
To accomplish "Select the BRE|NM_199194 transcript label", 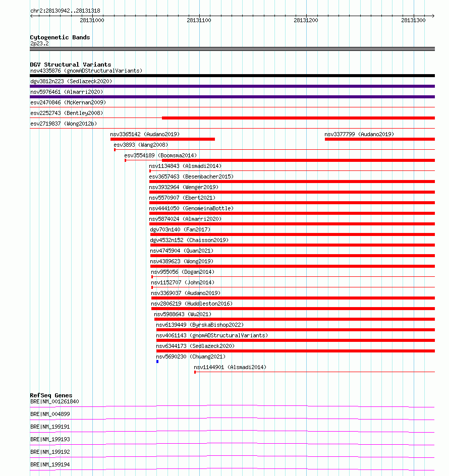I will (x=50, y=464).
